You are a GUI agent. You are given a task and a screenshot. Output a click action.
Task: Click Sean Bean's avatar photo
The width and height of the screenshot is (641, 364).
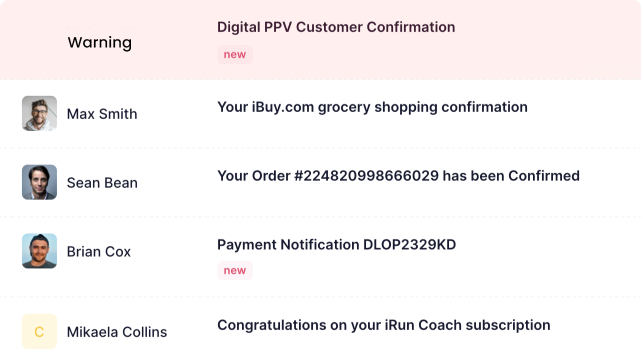click(39, 182)
